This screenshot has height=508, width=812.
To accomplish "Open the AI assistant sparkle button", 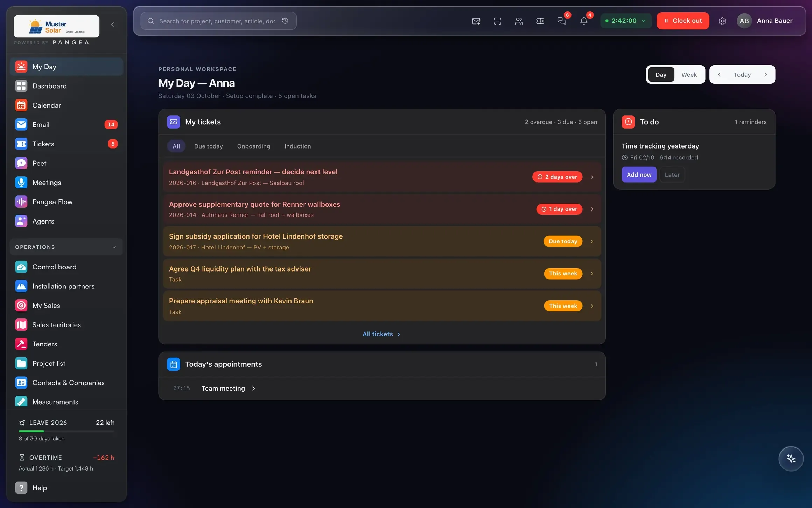I will coord(791,459).
